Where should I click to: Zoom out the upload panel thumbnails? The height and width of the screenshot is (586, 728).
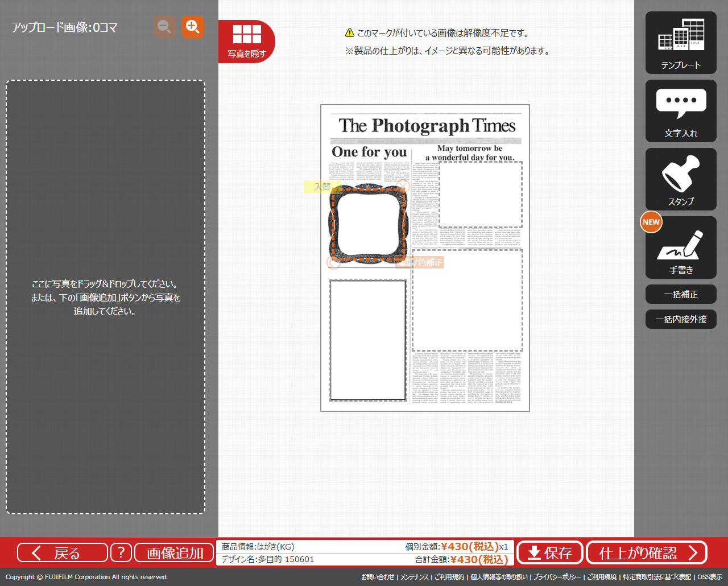(x=164, y=27)
